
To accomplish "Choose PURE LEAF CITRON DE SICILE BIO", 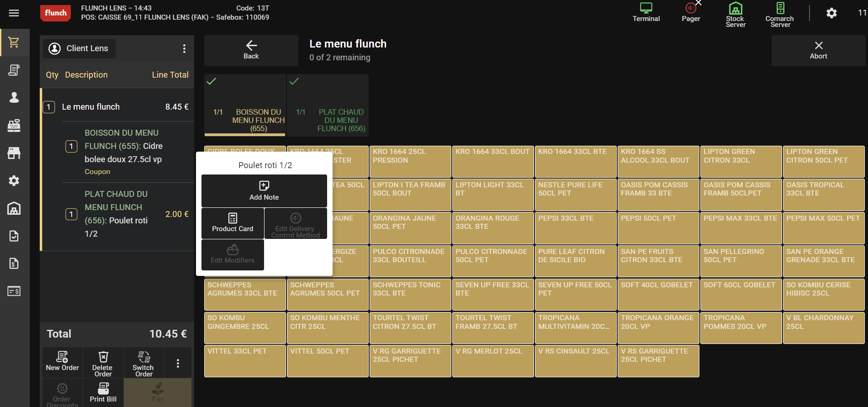I will pyautogui.click(x=576, y=262).
